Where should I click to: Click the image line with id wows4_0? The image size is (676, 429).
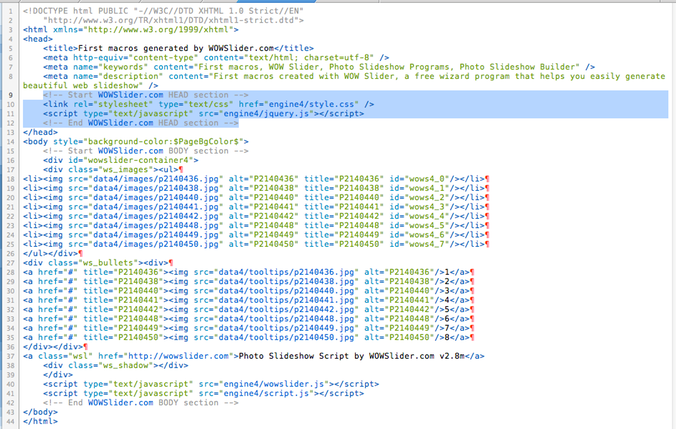click(x=256, y=179)
